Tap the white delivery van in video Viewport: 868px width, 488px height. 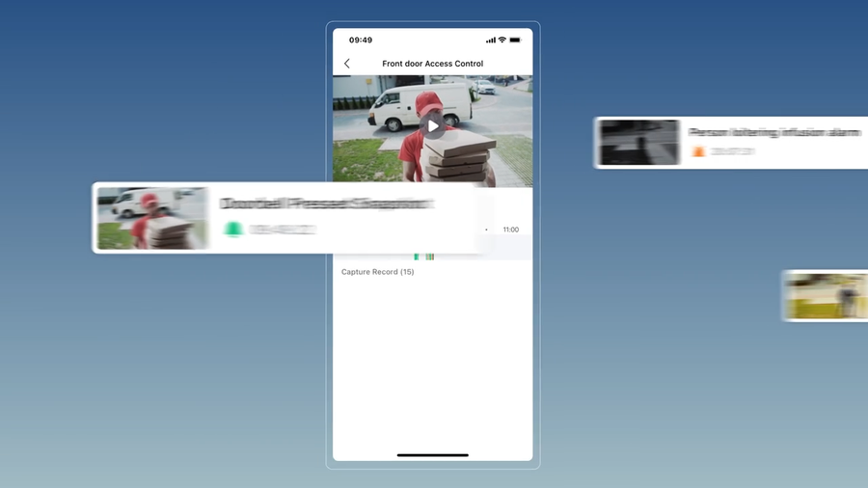click(420, 106)
